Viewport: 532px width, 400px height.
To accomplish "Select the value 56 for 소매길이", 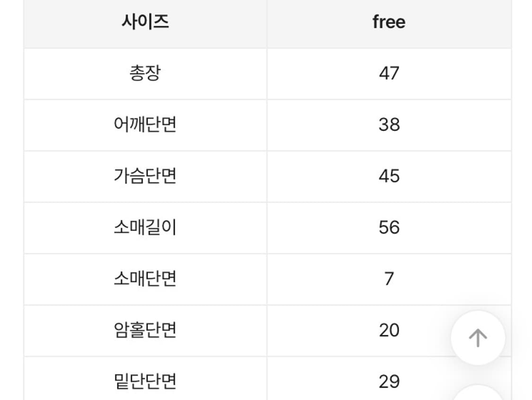I will (388, 228).
